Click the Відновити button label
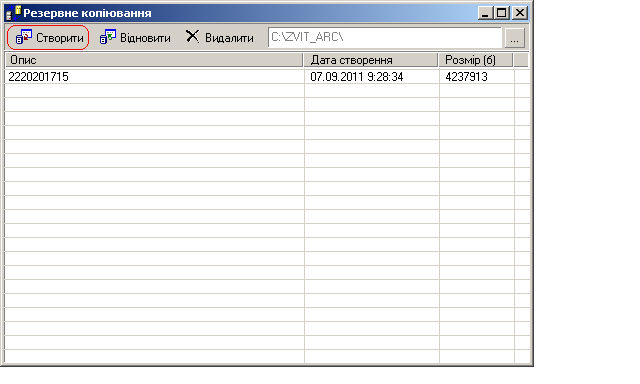 click(145, 38)
